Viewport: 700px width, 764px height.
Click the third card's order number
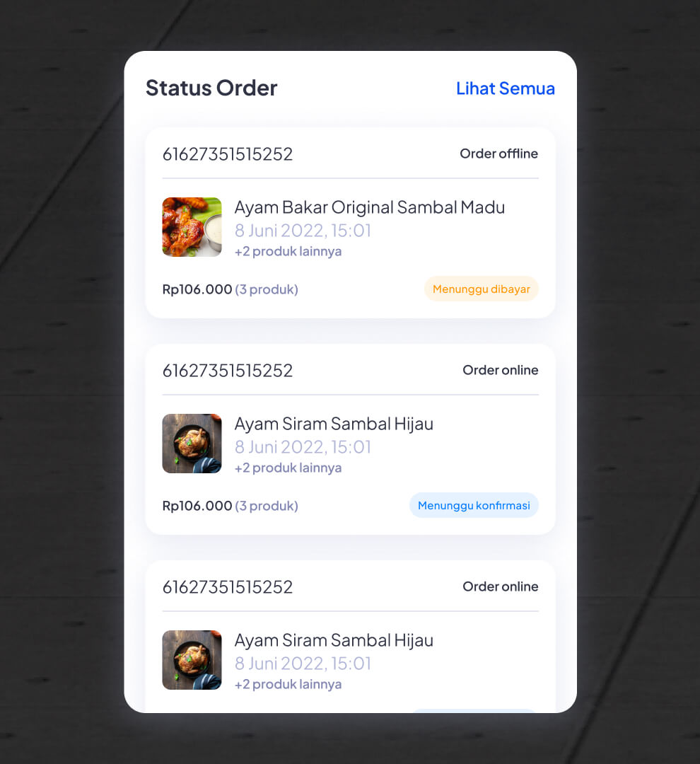pyautogui.click(x=228, y=587)
